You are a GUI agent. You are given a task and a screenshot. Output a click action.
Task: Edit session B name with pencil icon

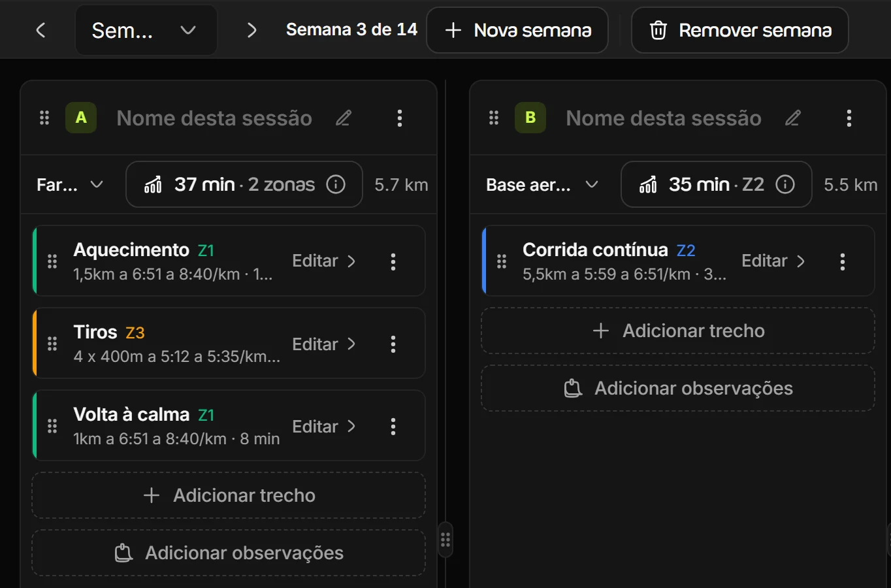793,118
